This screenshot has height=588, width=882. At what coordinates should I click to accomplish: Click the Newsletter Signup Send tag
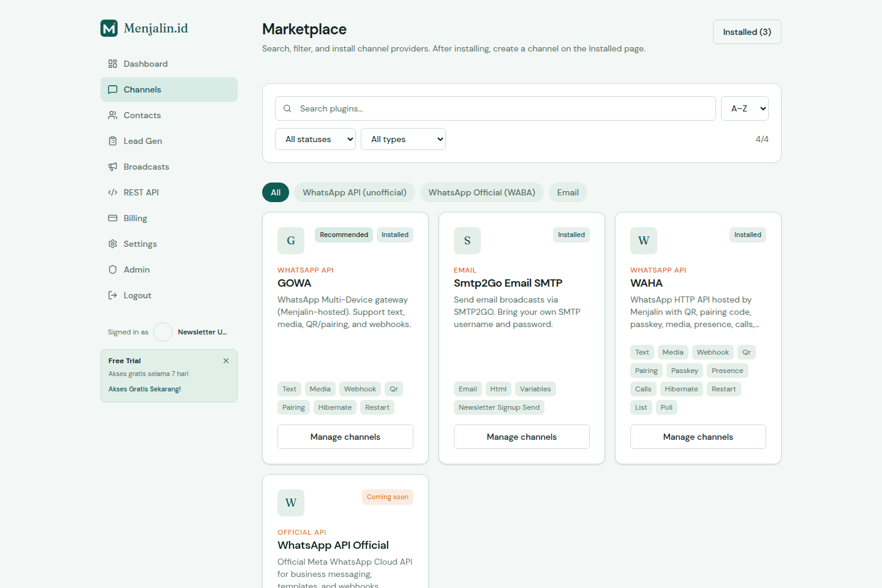(499, 407)
